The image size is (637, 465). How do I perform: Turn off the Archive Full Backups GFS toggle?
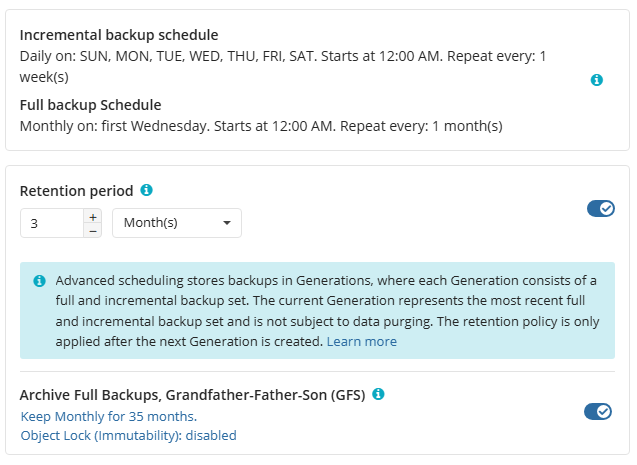pyautogui.click(x=598, y=411)
